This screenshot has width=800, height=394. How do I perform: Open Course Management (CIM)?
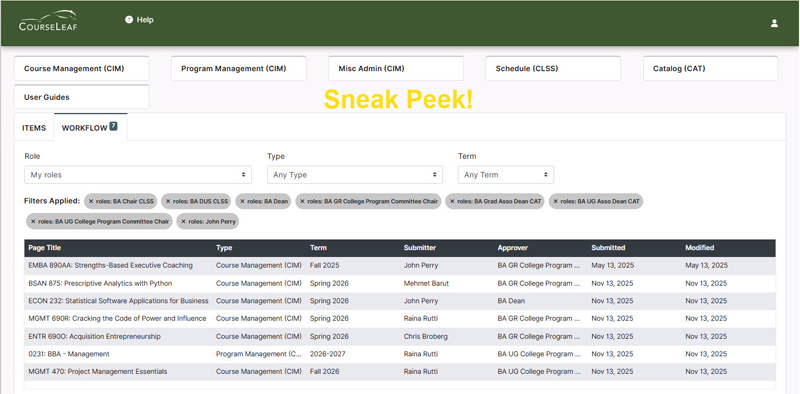tap(82, 68)
